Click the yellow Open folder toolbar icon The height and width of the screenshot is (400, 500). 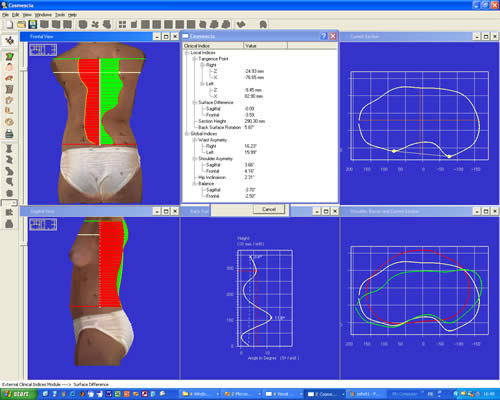[21, 24]
